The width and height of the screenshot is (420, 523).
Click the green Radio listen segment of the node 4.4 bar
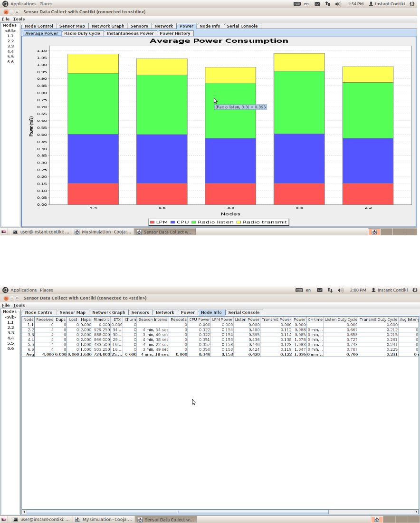[93, 104]
